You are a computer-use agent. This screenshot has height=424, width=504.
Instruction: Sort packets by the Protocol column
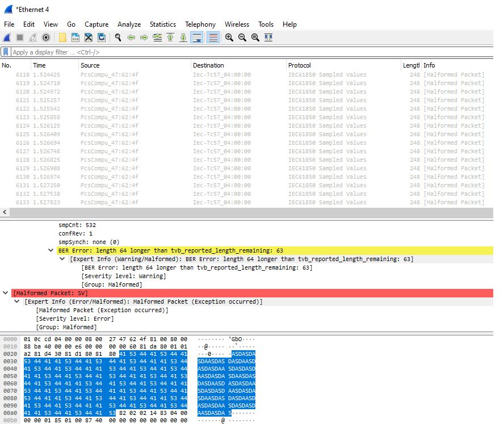(299, 65)
